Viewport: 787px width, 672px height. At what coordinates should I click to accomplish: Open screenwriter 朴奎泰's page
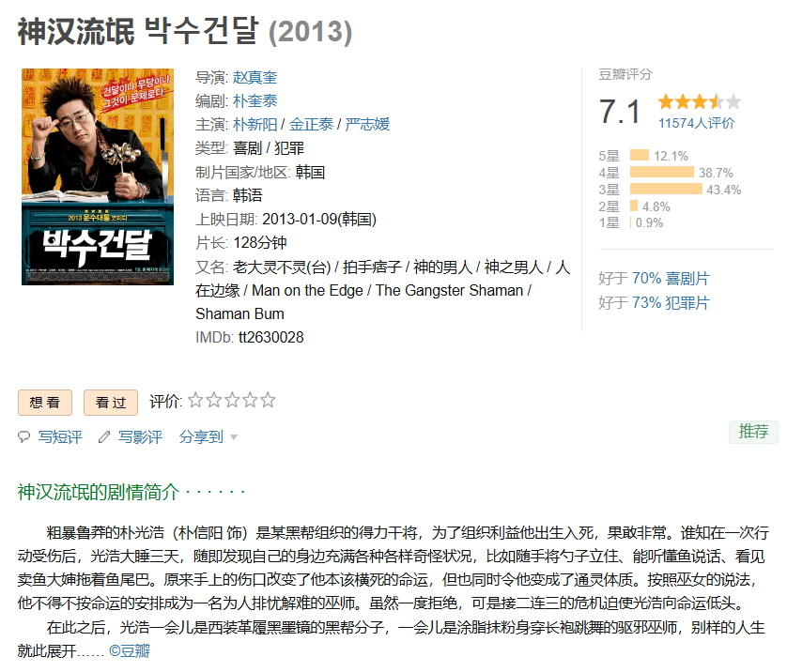click(x=255, y=100)
